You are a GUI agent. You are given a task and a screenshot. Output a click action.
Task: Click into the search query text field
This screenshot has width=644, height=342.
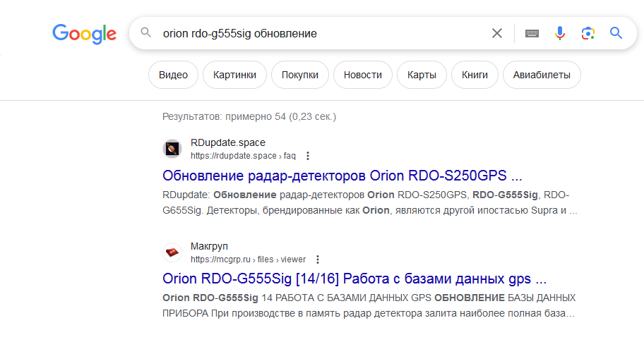pyautogui.click(x=318, y=33)
